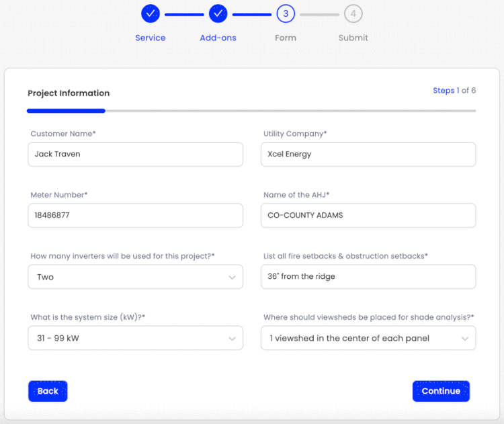
Task: Focus the Customer Name field
Action: [x=135, y=155]
